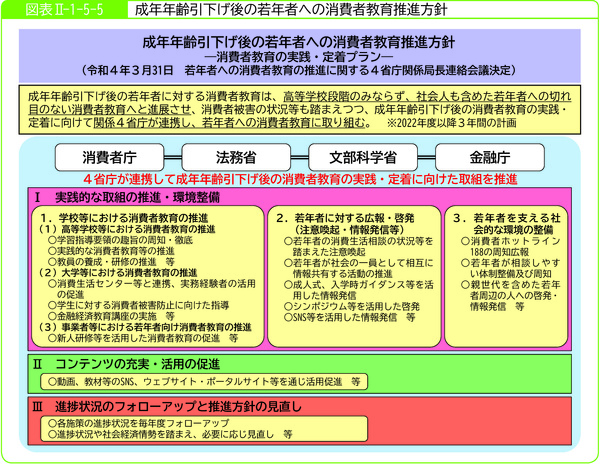600x464 pixels.
Task: Click the bullet 金融経済教育講座の実施
Action: [x=111, y=316]
